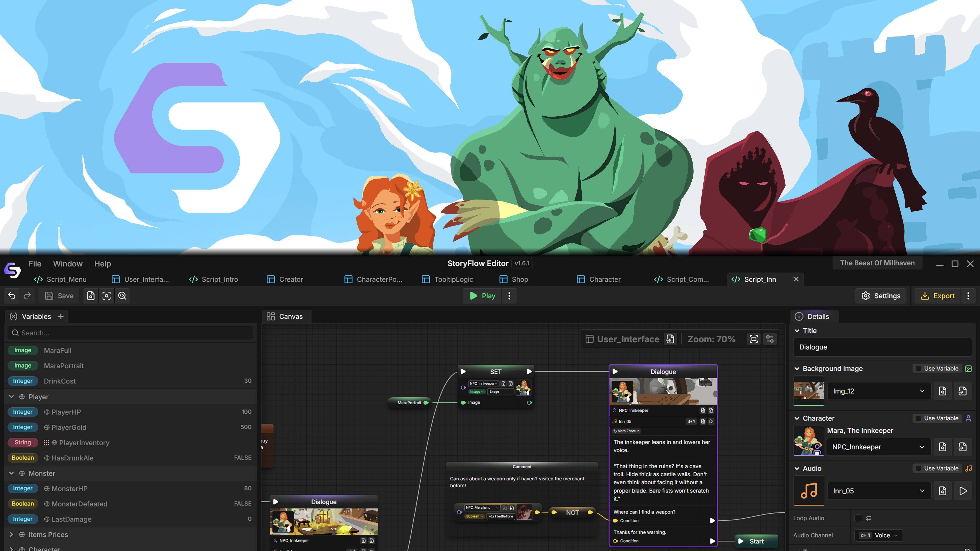980x551 pixels.
Task: Open the NPC_Innkeeper character dropdown
Action: pos(879,447)
